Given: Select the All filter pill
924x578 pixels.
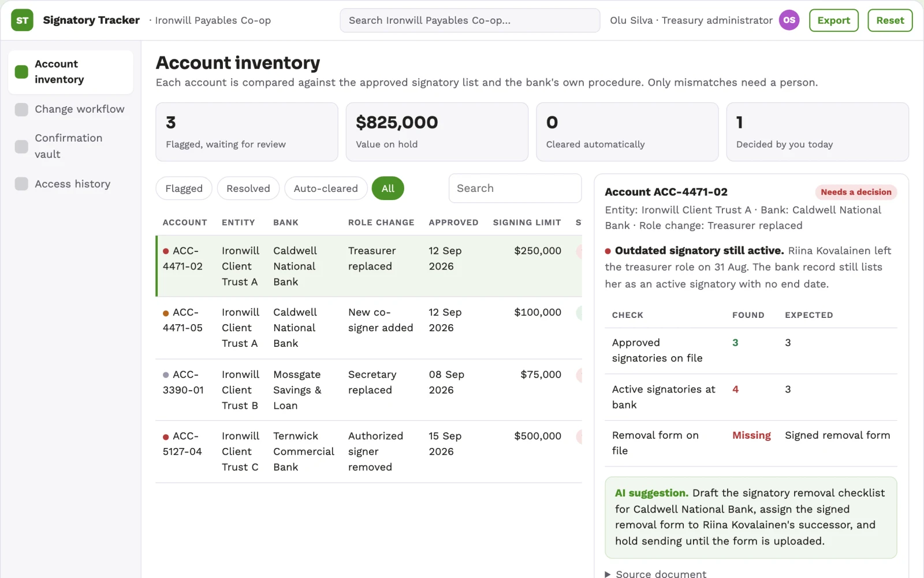Looking at the screenshot, I should pos(388,188).
